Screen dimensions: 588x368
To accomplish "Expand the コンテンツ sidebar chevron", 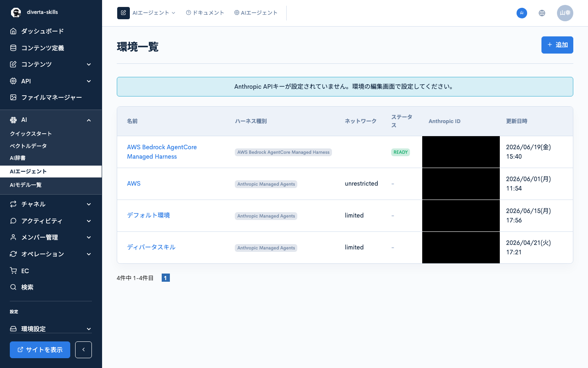I will coord(89,65).
